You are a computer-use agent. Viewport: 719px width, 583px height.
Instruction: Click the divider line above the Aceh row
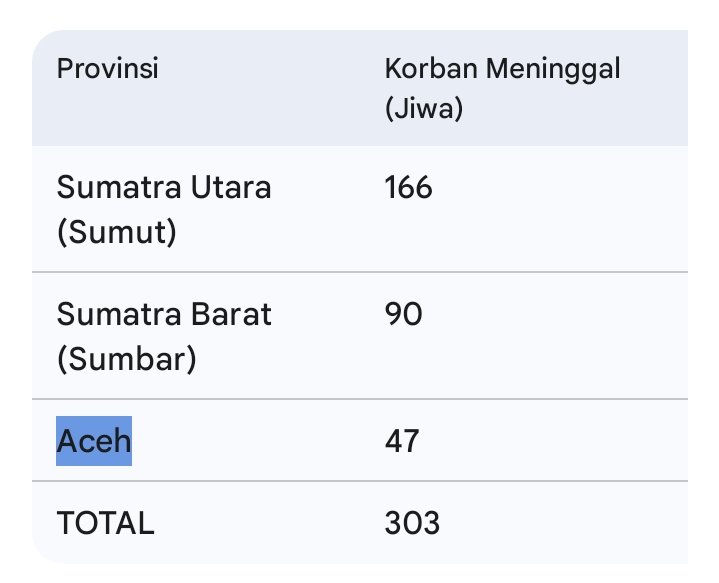[x=360, y=399]
